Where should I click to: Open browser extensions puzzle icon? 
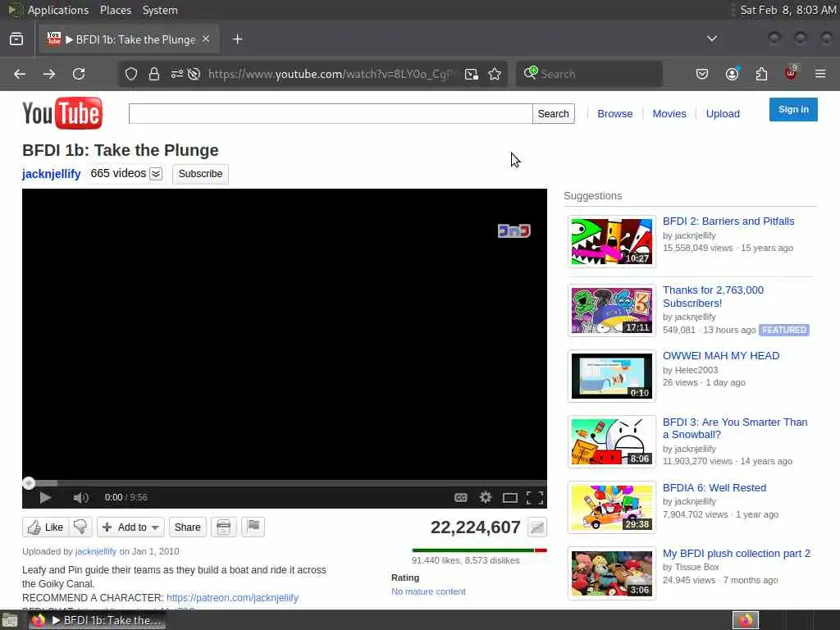tap(761, 74)
